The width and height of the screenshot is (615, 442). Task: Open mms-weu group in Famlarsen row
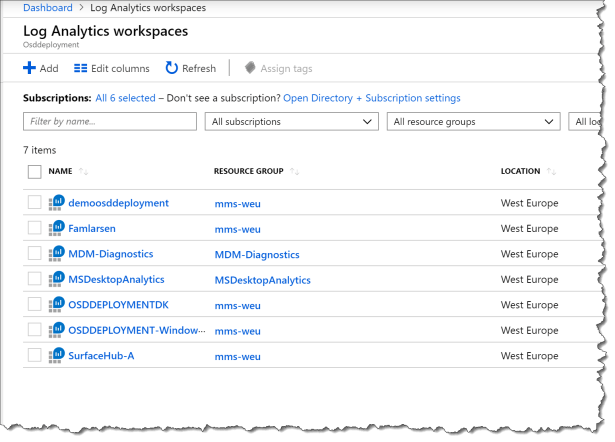pos(238,229)
